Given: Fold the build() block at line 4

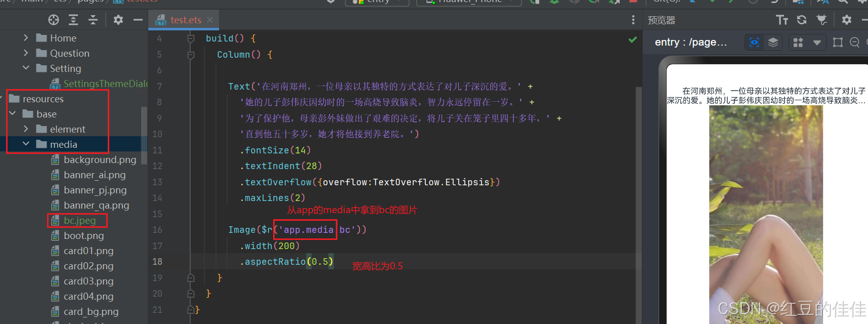Looking at the screenshot, I should pos(191,38).
